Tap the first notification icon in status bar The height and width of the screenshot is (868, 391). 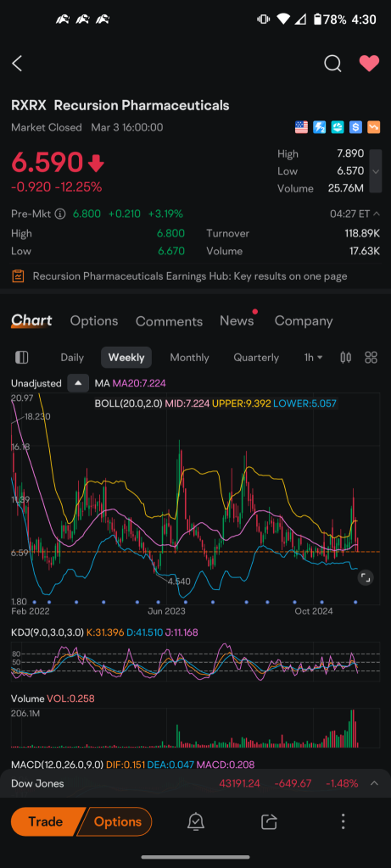coord(63,19)
